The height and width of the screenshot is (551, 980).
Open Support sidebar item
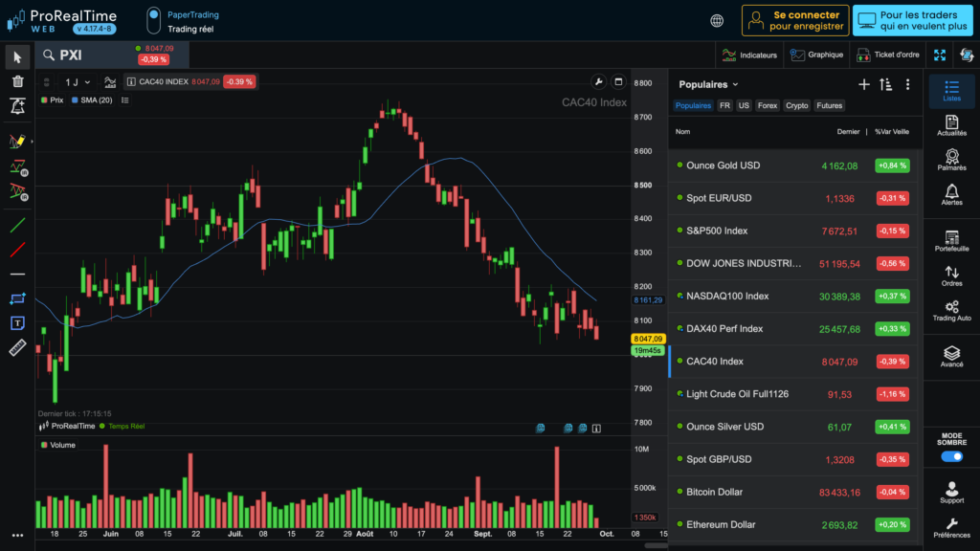[951, 493]
